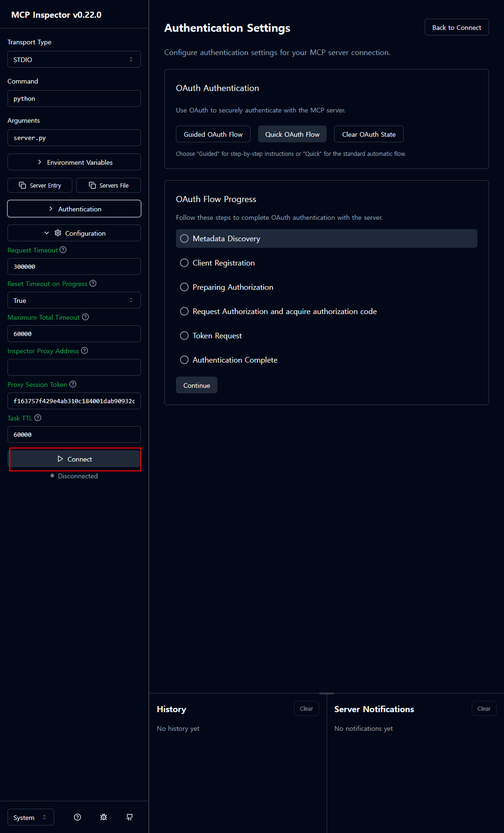Click the OAuth Flow Progress heading
This screenshot has width=504, height=833.
coord(216,199)
